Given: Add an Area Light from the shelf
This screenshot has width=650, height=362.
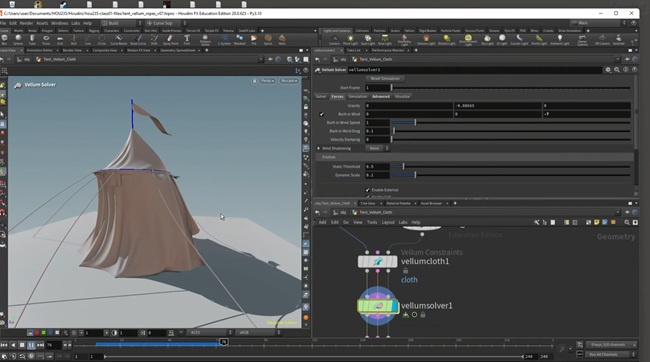Looking at the screenshot, I should pyautogui.click(x=385, y=39).
